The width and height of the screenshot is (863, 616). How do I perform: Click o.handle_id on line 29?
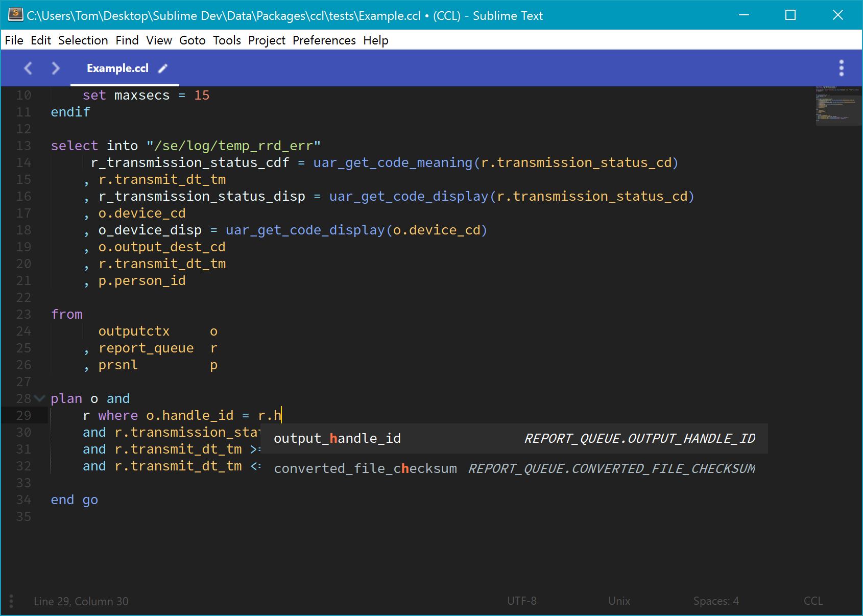(190, 416)
